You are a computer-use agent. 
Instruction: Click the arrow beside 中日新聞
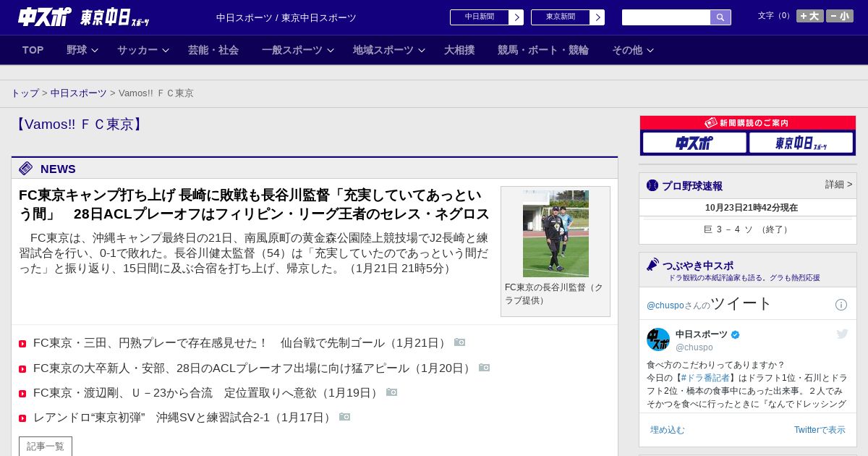[x=516, y=17]
